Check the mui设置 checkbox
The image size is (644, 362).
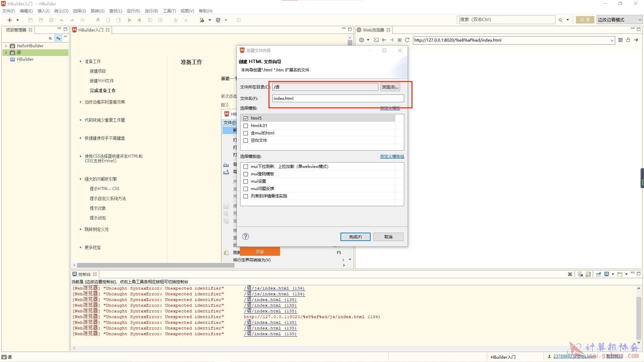[246, 181]
